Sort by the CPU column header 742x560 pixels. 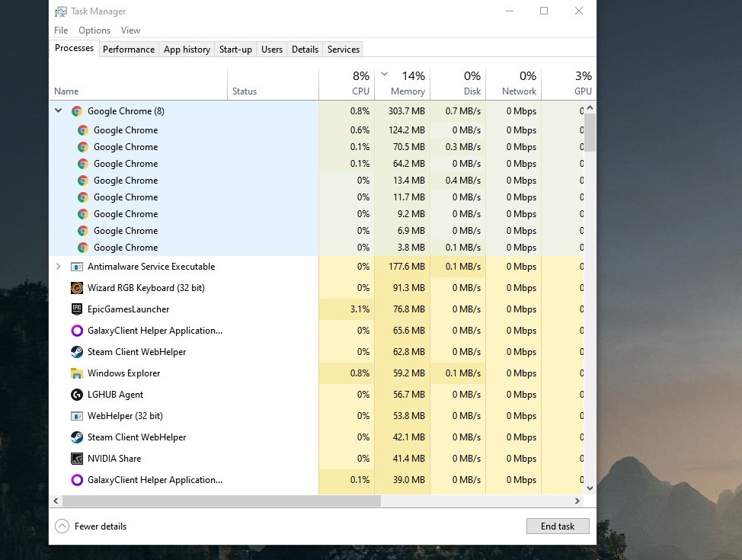click(347, 85)
